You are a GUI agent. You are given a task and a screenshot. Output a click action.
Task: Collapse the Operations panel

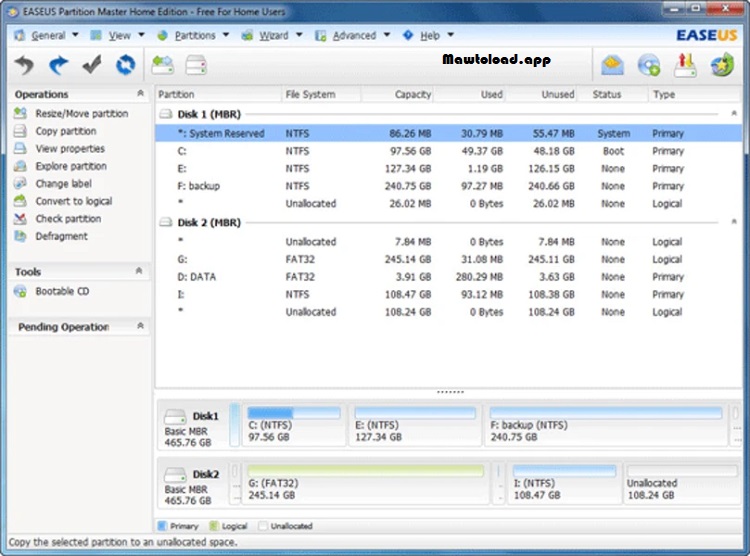(x=140, y=93)
